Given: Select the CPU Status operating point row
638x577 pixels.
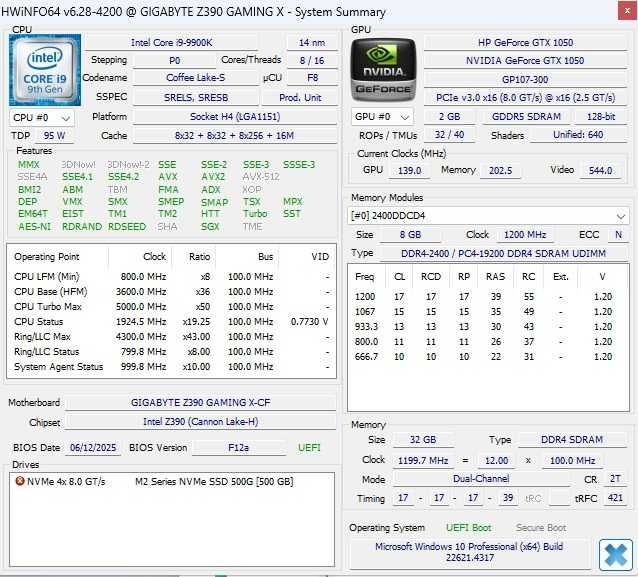Looking at the screenshot, I should 171,321.
